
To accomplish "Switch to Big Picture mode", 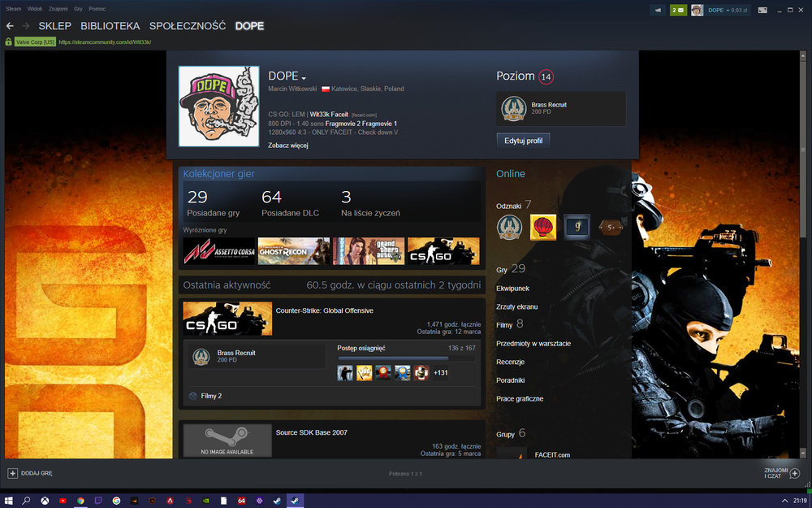I will coord(762,10).
